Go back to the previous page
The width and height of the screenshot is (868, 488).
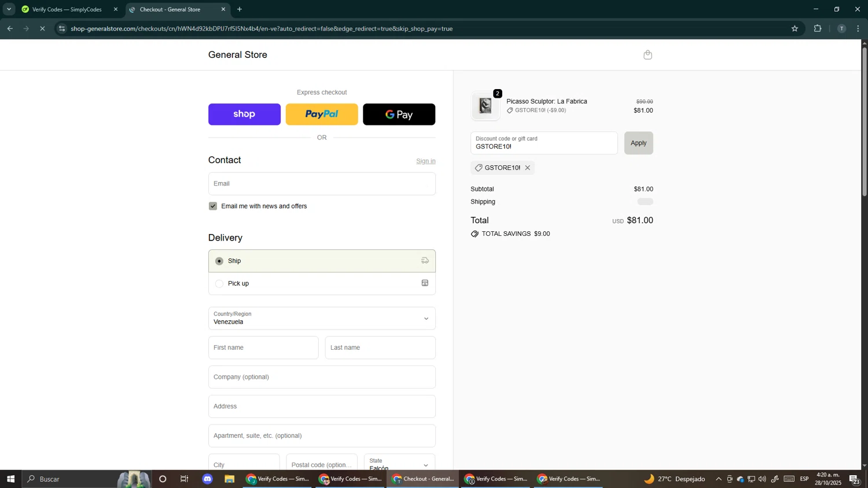10,28
